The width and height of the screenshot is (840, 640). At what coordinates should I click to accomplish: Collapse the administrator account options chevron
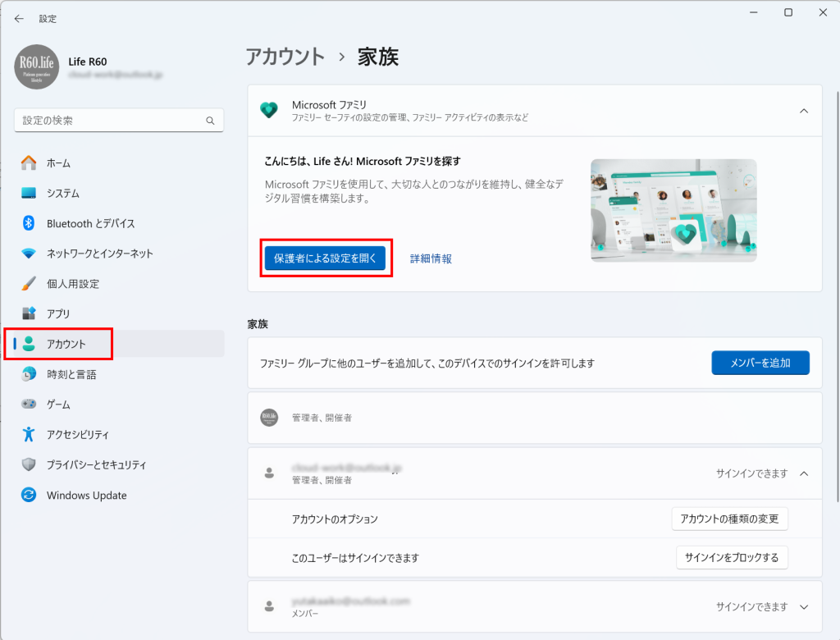click(803, 473)
